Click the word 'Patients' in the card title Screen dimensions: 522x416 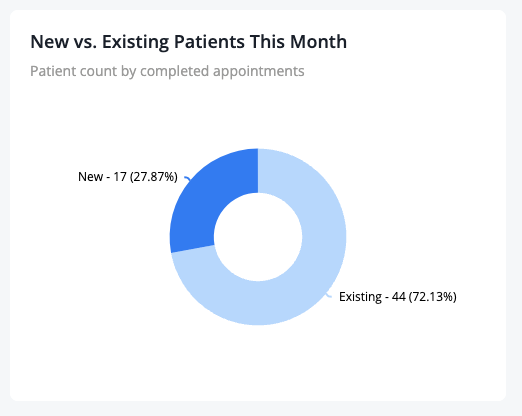[209, 42]
